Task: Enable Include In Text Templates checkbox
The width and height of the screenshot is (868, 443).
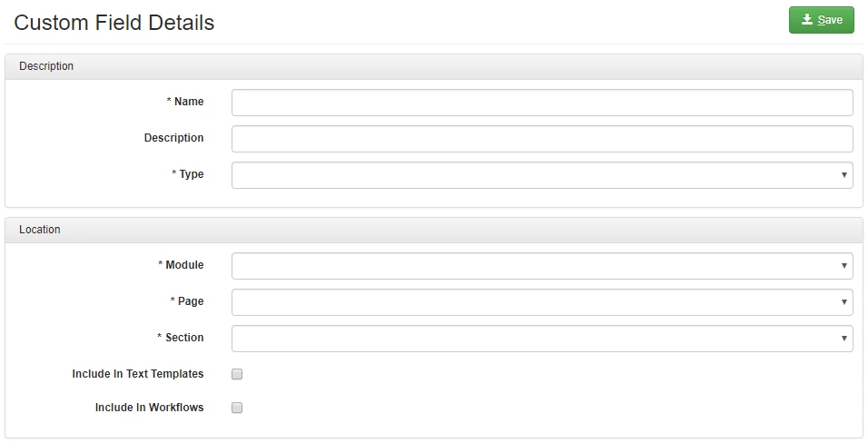Action: 237,374
